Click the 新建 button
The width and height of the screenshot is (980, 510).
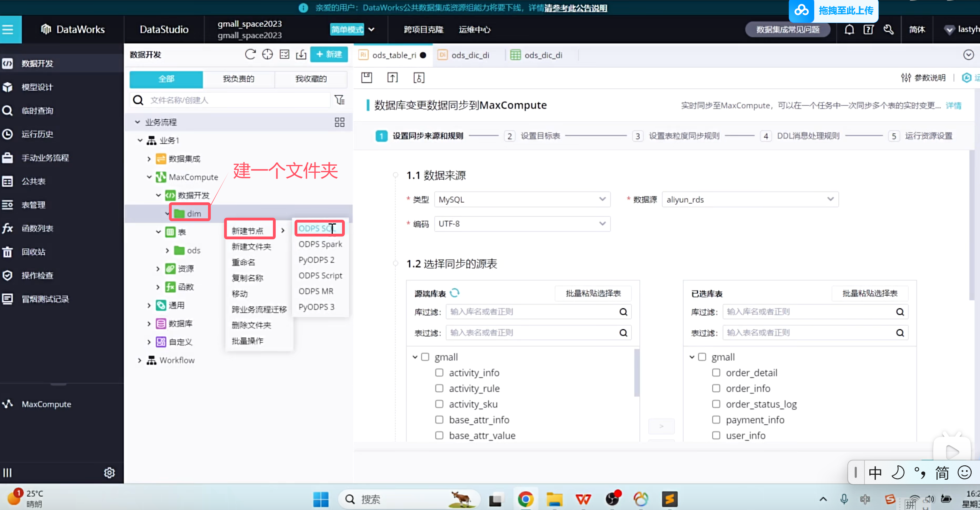point(329,54)
